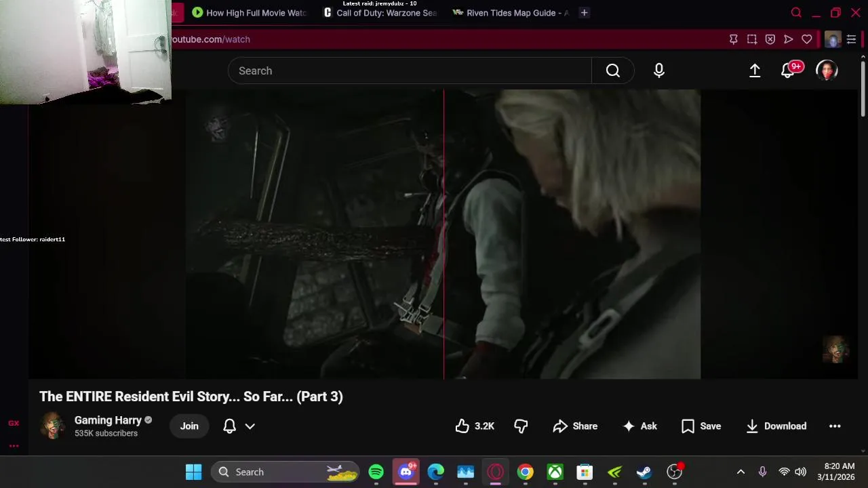Open the Opera profile picture in the address bar
Screen dimensions: 868x488
[833, 39]
